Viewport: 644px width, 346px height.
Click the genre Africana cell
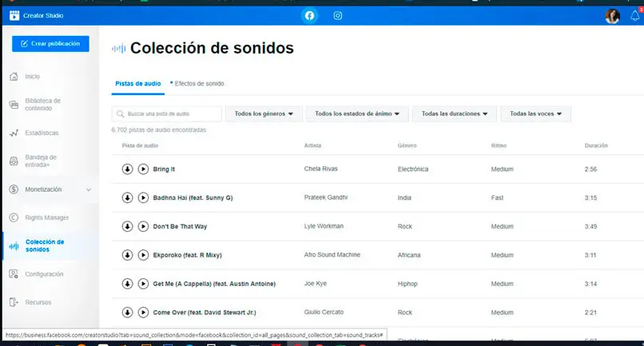409,255
